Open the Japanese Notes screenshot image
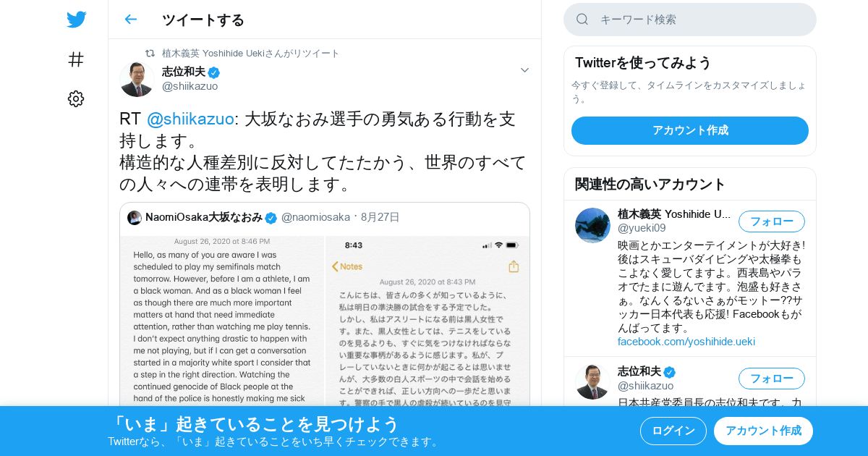The height and width of the screenshot is (456, 868). 427,321
